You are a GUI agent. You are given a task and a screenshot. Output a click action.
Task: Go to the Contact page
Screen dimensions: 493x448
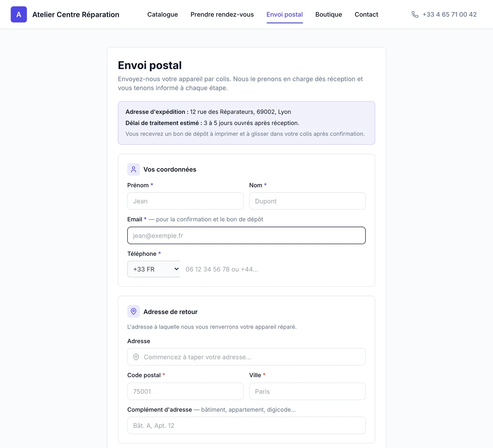366,14
